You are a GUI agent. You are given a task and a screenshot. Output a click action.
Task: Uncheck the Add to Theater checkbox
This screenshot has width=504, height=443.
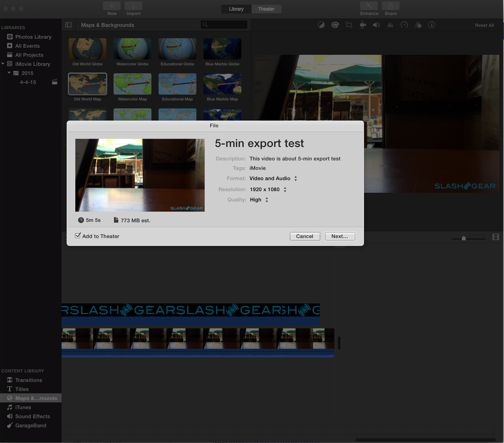click(78, 236)
